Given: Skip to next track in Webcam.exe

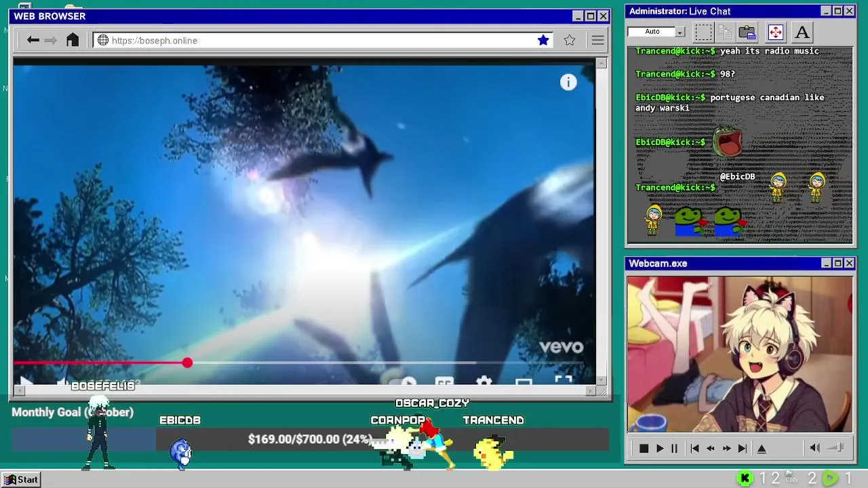Looking at the screenshot, I should [743, 448].
